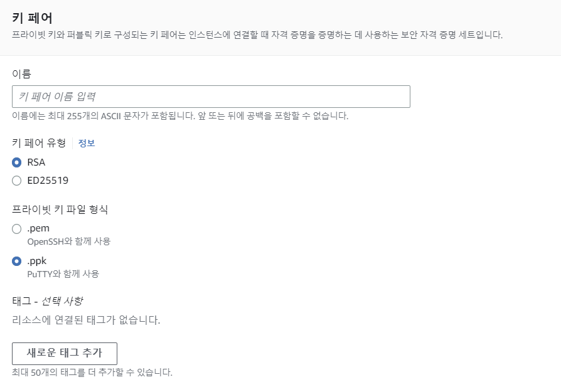Click the 키 페어 유형 section label
The image size is (561, 392).
[39, 143]
